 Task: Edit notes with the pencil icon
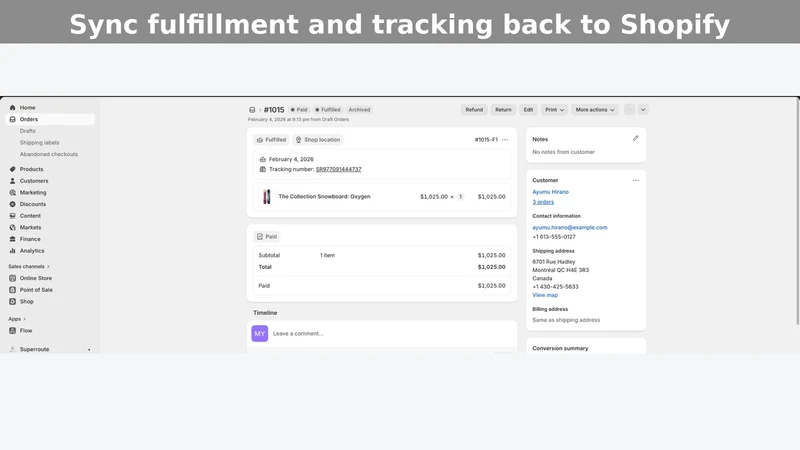click(x=636, y=138)
